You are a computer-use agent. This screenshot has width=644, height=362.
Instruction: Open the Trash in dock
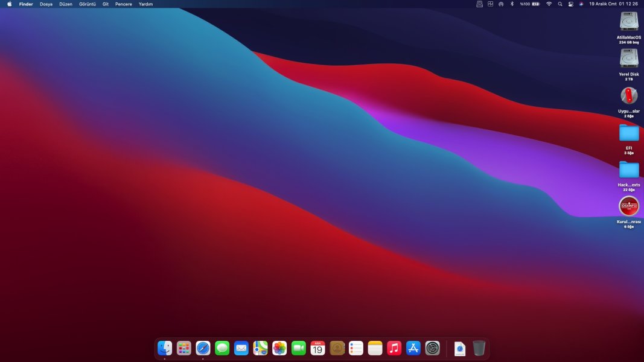pos(479,348)
